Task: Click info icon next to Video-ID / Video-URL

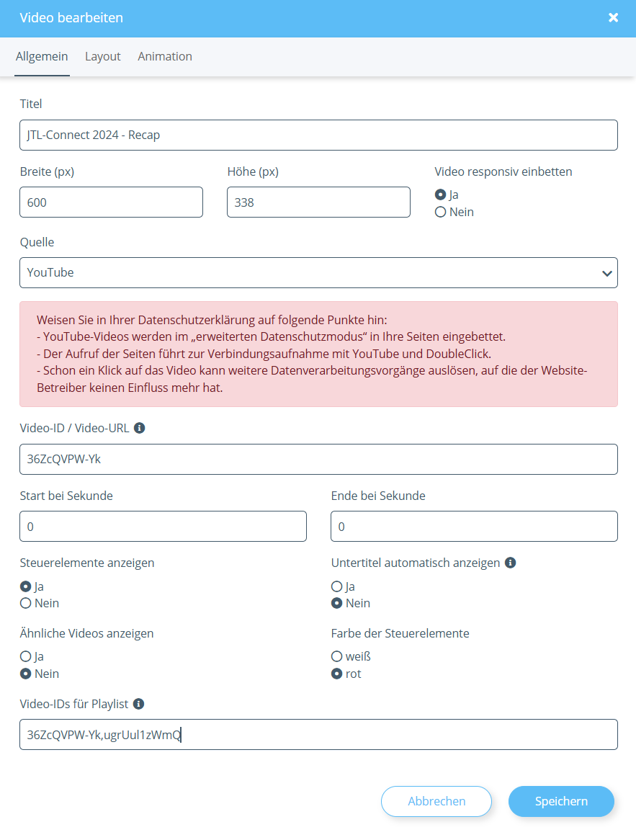Action: coord(140,428)
